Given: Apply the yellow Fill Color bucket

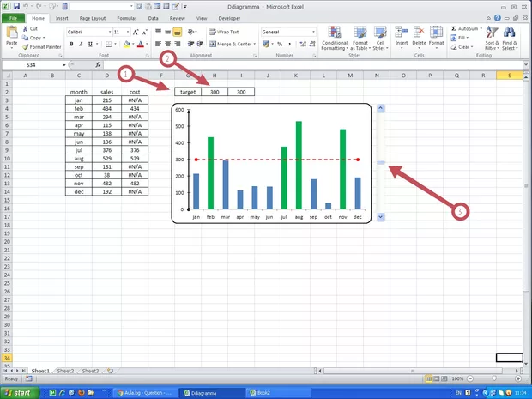Looking at the screenshot, I should click(127, 44).
